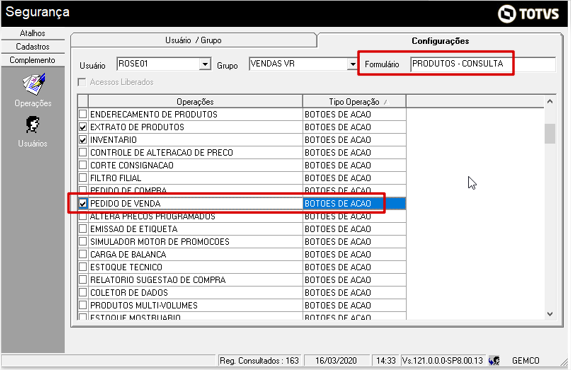Check CORTE CONSIGNACAO checkbox

pos(83,165)
